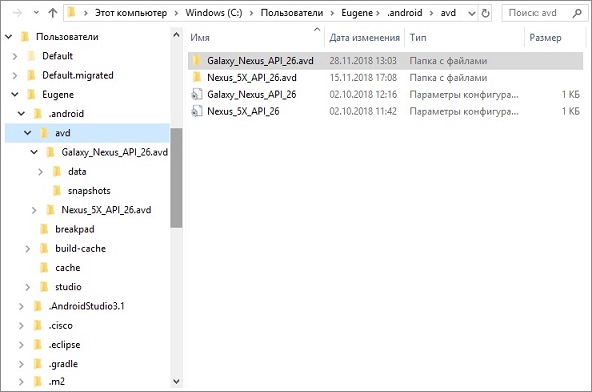Click the search magnifier icon
The width and height of the screenshot is (592, 392).
(577, 13)
